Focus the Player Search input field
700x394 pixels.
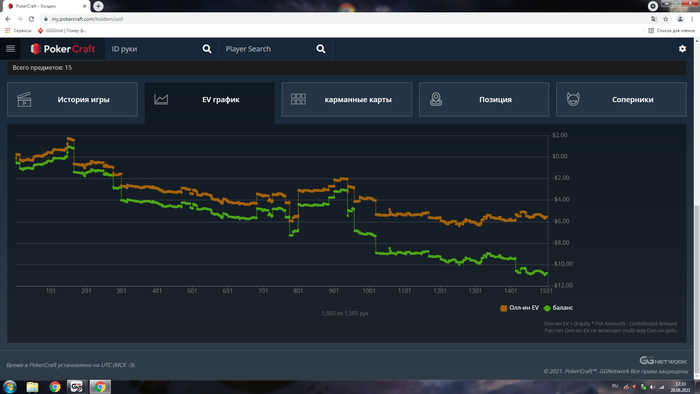coord(268,49)
